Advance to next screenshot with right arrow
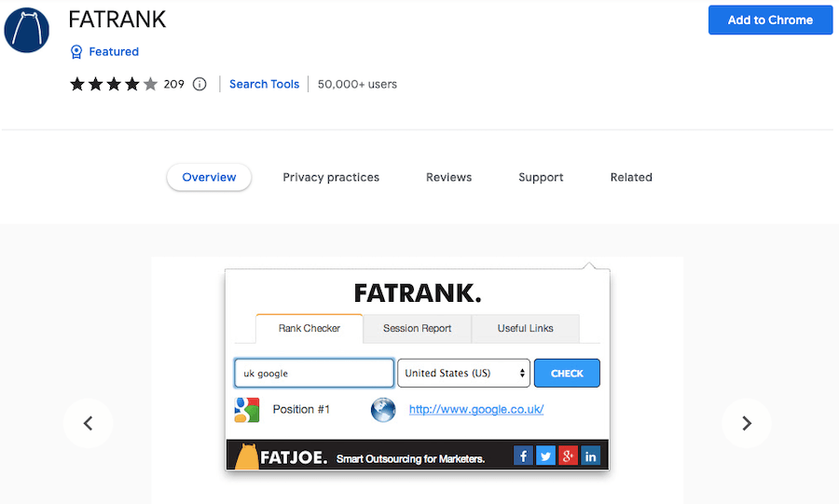 (747, 423)
